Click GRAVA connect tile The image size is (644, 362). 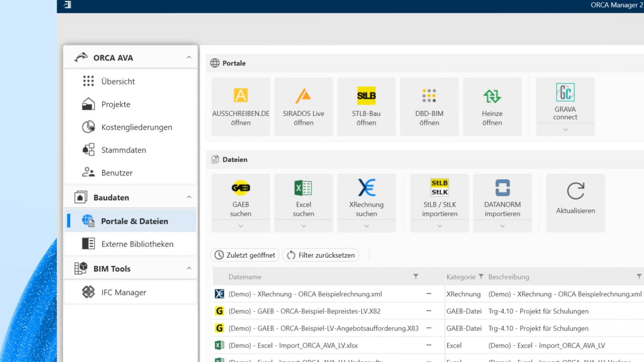565,100
